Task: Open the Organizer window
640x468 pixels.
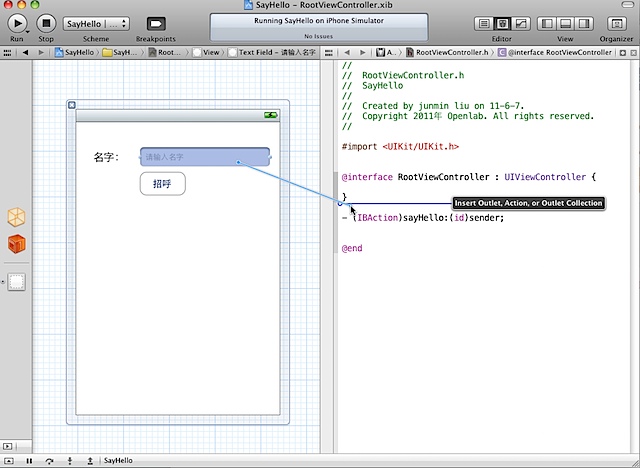Action: tap(616, 24)
